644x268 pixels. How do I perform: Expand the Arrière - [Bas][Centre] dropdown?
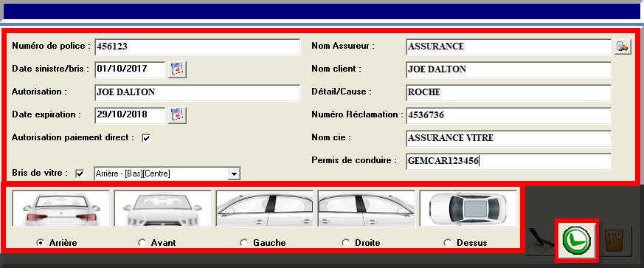click(x=234, y=174)
